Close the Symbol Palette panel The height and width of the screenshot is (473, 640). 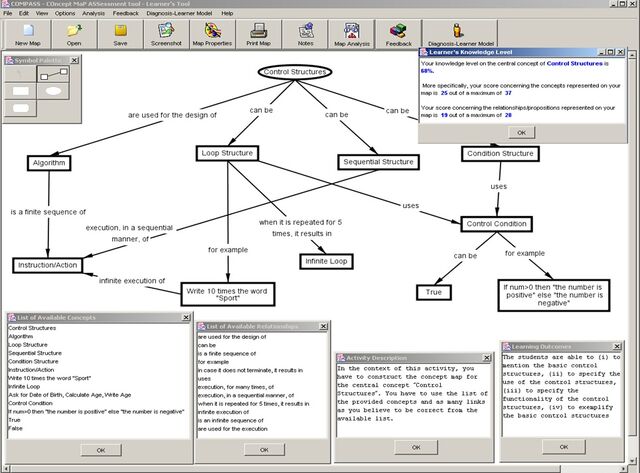(74, 60)
